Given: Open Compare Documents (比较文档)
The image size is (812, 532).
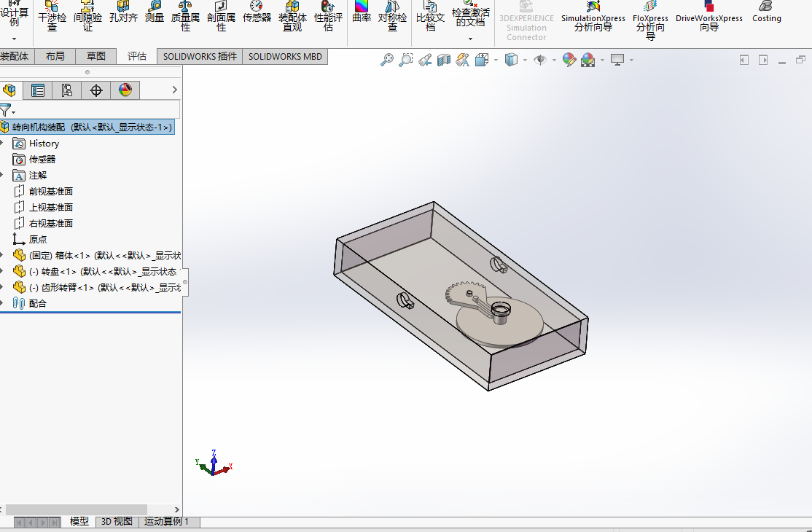Looking at the screenshot, I should [430, 17].
